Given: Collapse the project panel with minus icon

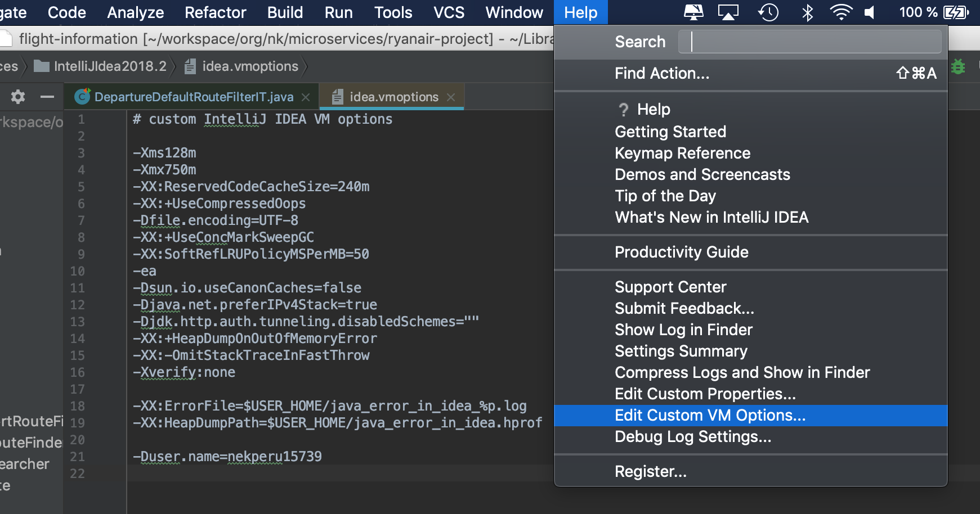Looking at the screenshot, I should click(x=47, y=97).
